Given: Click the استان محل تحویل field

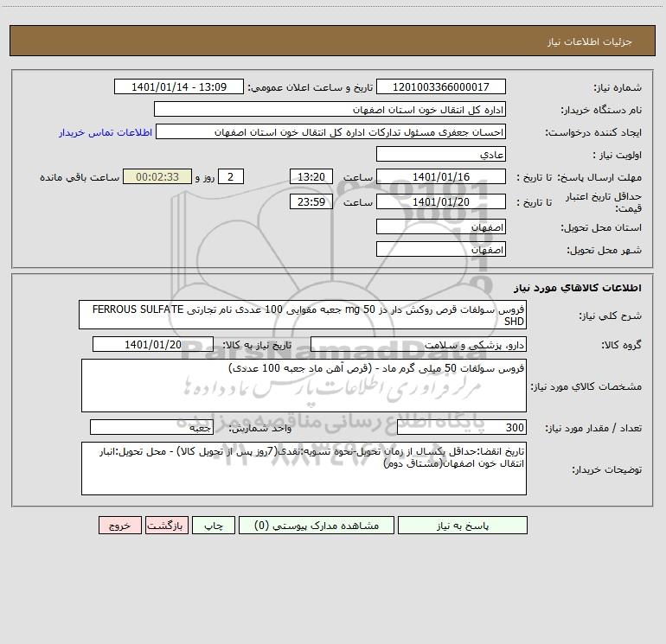Looking at the screenshot, I should [x=441, y=226].
